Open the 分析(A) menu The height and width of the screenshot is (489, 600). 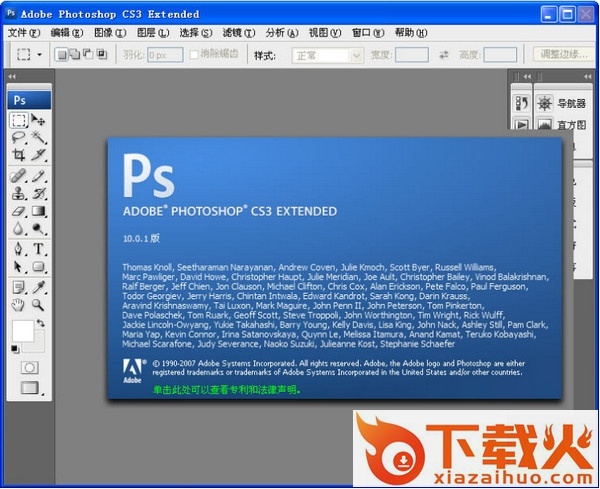pyautogui.click(x=282, y=33)
